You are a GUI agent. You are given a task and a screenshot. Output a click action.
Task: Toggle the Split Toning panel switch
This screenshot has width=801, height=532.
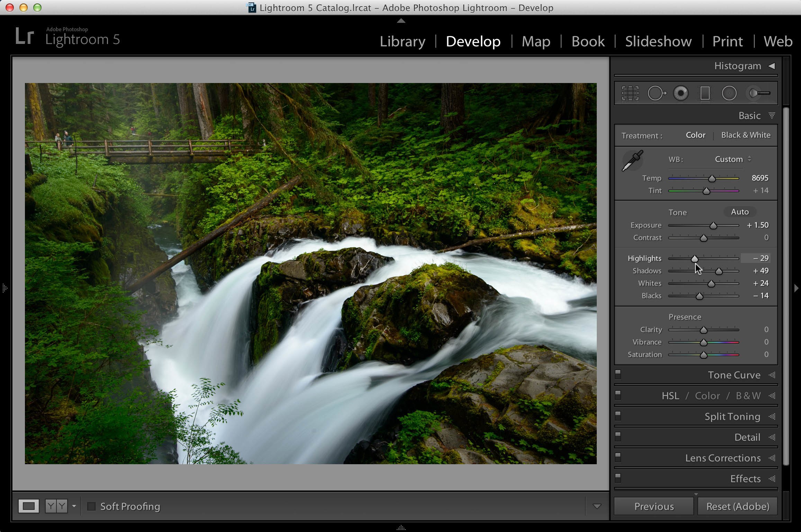(618, 416)
